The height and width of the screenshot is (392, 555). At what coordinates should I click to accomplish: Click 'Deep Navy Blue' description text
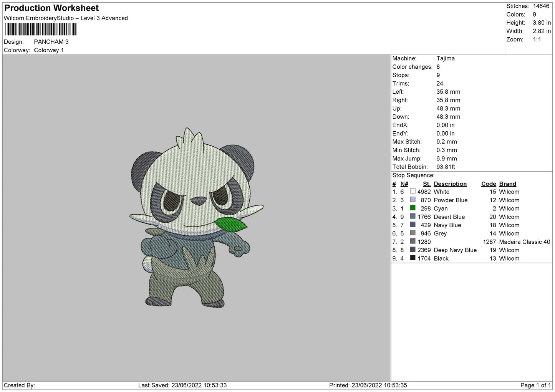(455, 250)
